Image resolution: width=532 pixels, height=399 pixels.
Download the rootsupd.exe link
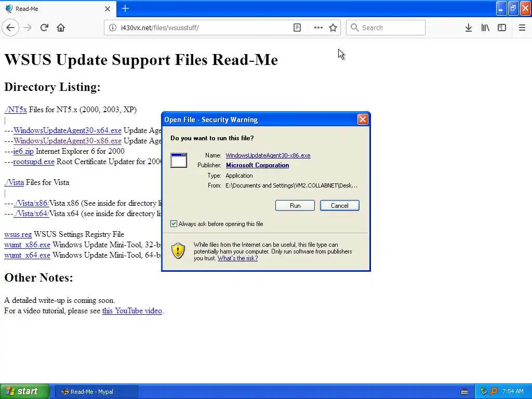click(x=34, y=162)
